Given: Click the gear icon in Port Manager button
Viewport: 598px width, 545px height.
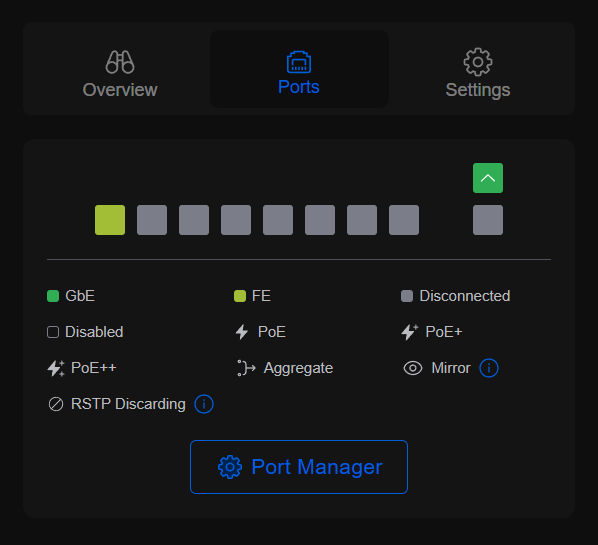Looking at the screenshot, I should point(230,467).
